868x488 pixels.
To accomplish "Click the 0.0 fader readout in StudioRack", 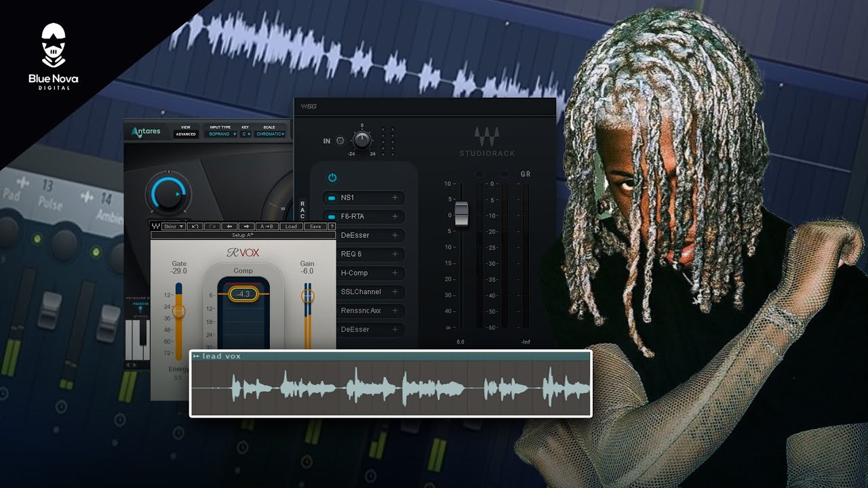I will 460,342.
